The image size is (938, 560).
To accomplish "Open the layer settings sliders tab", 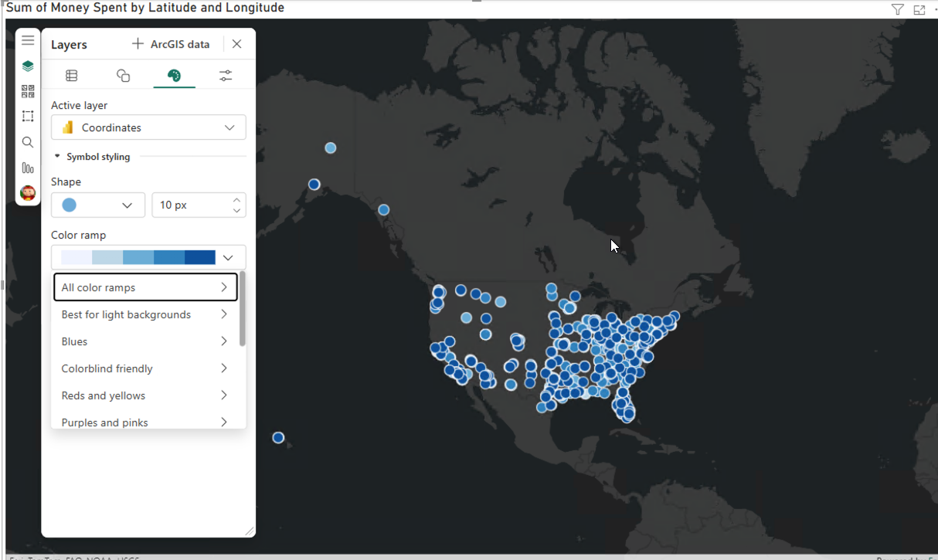I will [x=225, y=75].
